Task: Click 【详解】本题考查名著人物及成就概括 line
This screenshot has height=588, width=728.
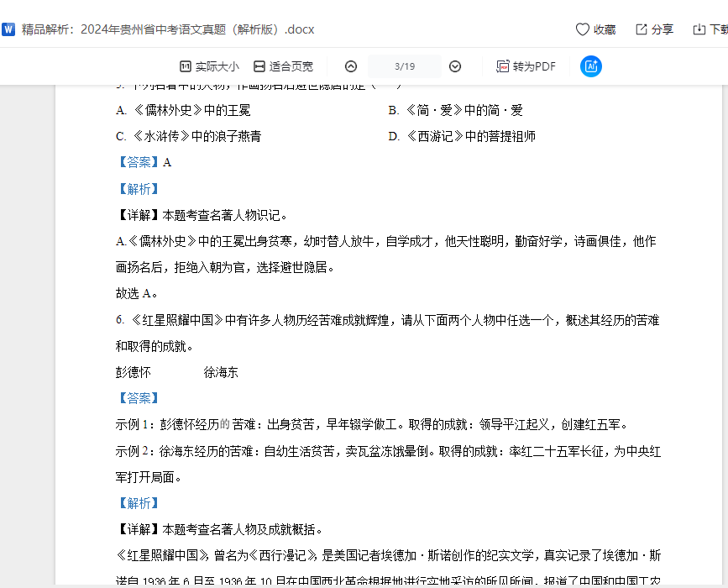Action: coord(219,529)
